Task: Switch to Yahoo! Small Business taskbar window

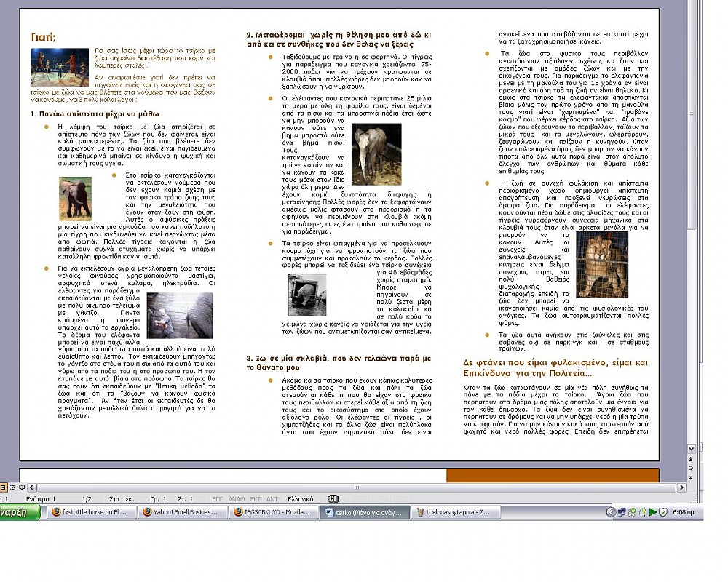Action: [179, 512]
